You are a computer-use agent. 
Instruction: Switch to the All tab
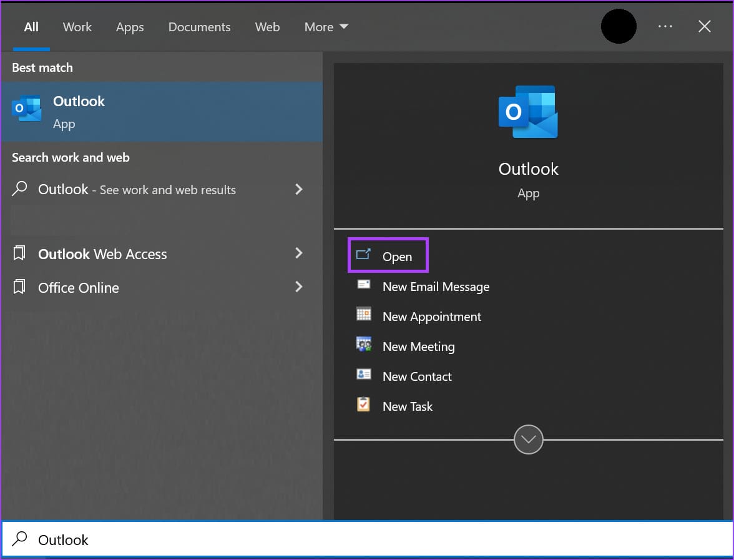[31, 27]
